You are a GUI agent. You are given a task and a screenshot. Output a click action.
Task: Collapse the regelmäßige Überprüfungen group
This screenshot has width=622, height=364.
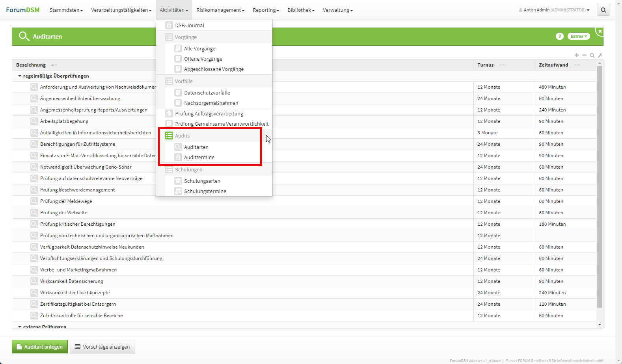point(20,76)
